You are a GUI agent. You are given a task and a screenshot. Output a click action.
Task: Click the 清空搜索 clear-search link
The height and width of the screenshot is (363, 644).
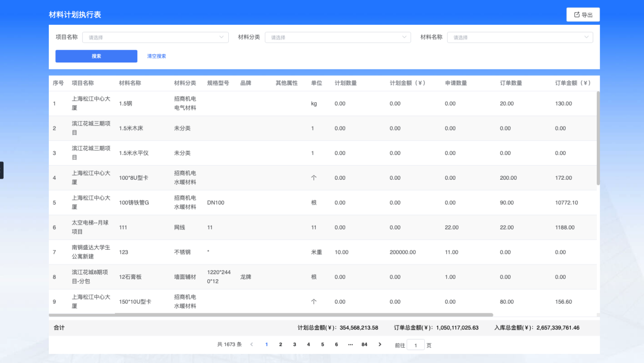(156, 56)
